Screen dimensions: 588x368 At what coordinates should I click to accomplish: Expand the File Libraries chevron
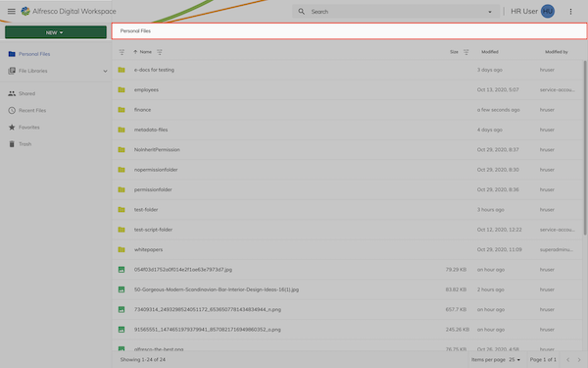105,71
